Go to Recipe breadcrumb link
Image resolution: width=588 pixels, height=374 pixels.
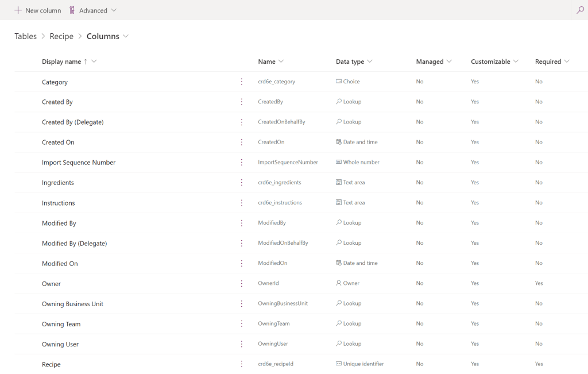(x=61, y=36)
